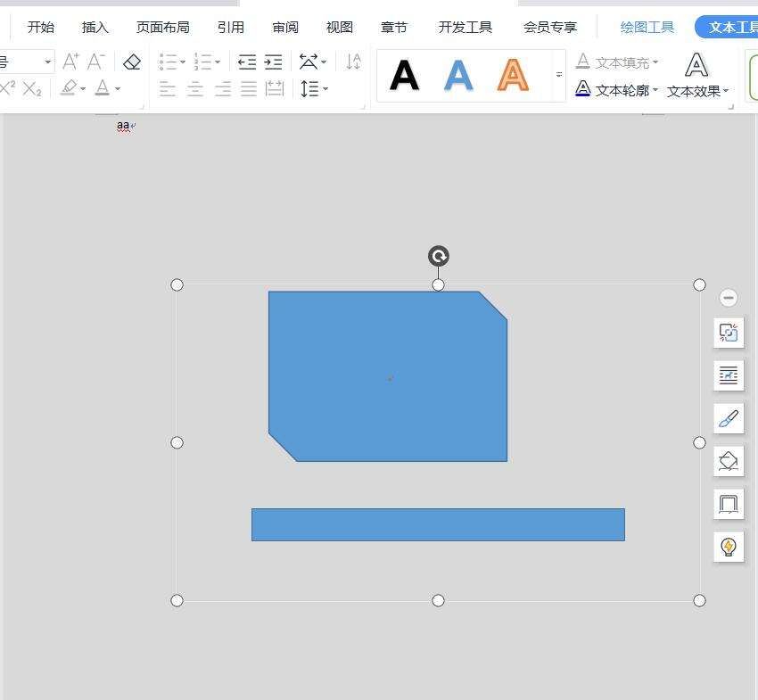The height and width of the screenshot is (700, 758).
Task: Toggle superscript formatting
Action: [8, 87]
